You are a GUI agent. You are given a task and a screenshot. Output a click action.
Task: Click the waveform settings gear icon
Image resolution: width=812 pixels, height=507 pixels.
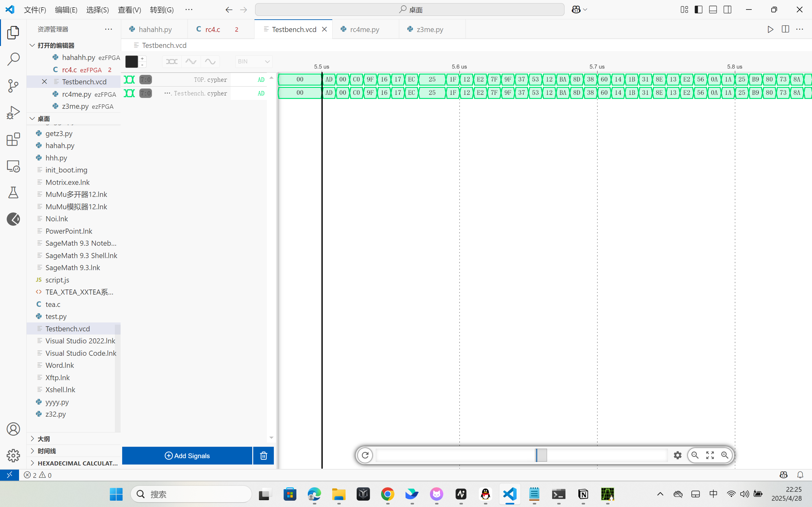tap(677, 455)
